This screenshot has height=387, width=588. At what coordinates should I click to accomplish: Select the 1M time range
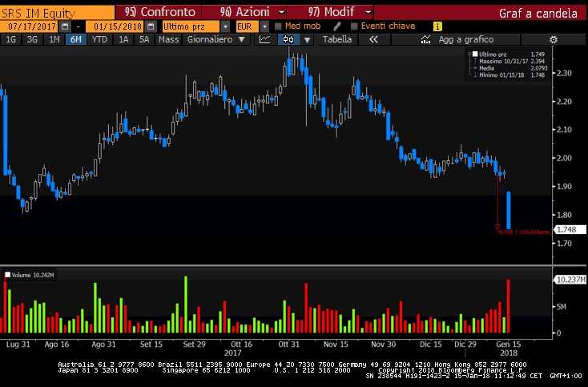click(54, 39)
